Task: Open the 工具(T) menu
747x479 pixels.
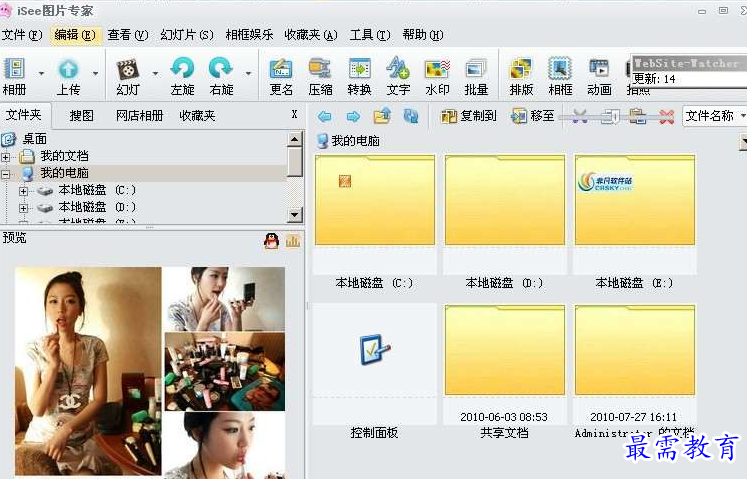Action: [x=370, y=35]
